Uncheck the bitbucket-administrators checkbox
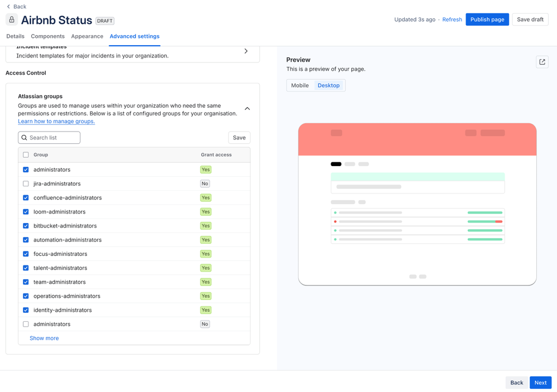557x392 pixels. (26, 226)
